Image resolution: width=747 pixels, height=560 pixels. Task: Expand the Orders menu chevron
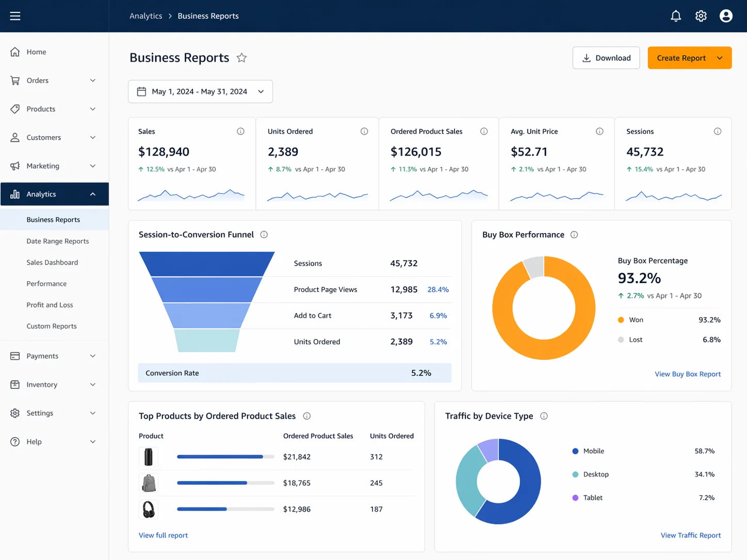[93, 80]
